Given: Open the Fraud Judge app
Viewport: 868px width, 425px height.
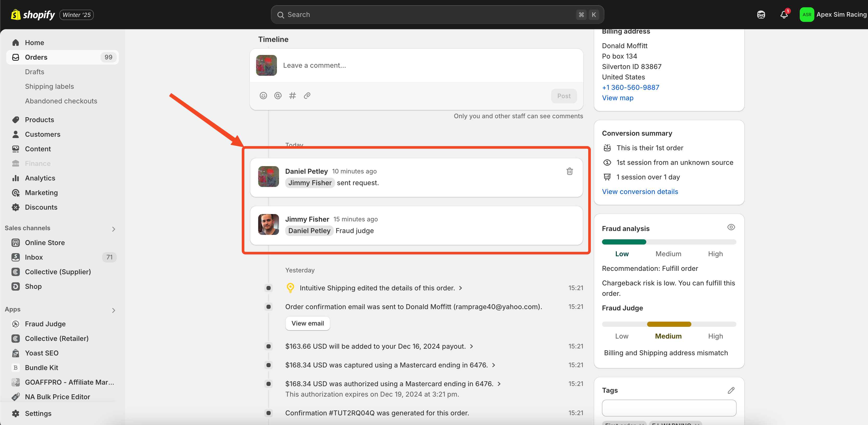Looking at the screenshot, I should pyautogui.click(x=45, y=324).
